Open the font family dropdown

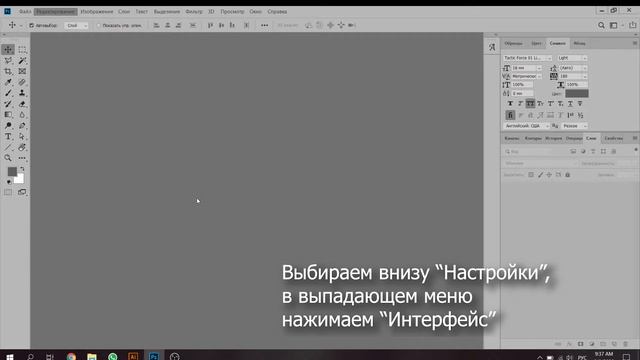click(527, 58)
